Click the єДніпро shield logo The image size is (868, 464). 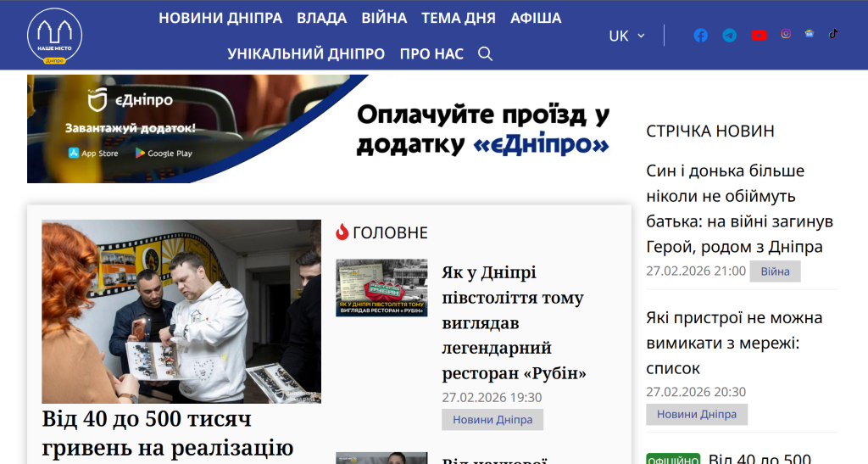(97, 100)
